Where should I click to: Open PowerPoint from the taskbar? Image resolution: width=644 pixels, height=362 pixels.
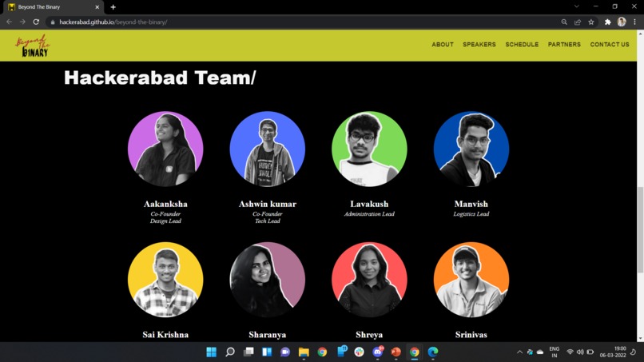[x=396, y=352]
